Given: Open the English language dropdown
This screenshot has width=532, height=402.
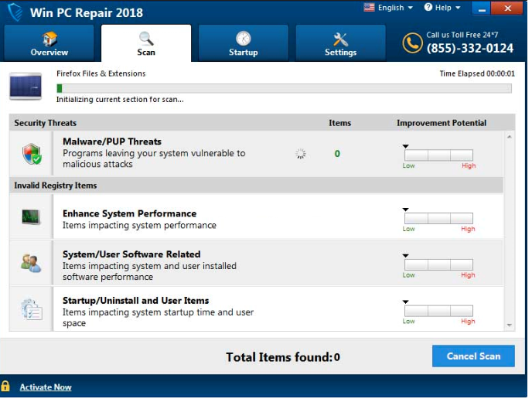Looking at the screenshot, I should tap(390, 8).
